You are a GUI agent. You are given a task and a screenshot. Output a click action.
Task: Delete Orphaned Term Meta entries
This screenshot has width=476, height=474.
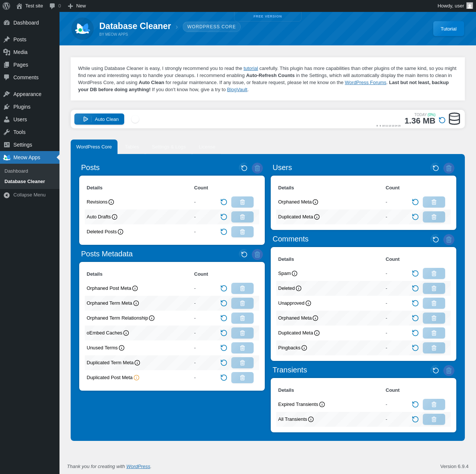pyautogui.click(x=242, y=303)
